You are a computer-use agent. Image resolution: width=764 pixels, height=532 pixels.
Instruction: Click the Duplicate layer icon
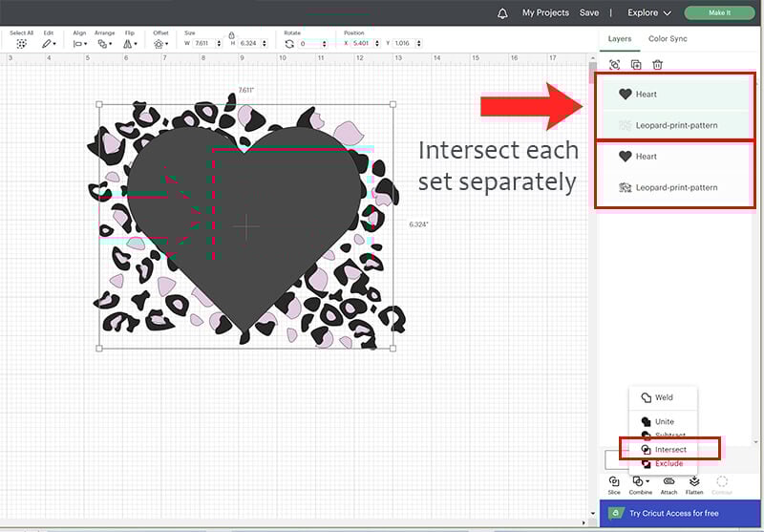pos(636,65)
